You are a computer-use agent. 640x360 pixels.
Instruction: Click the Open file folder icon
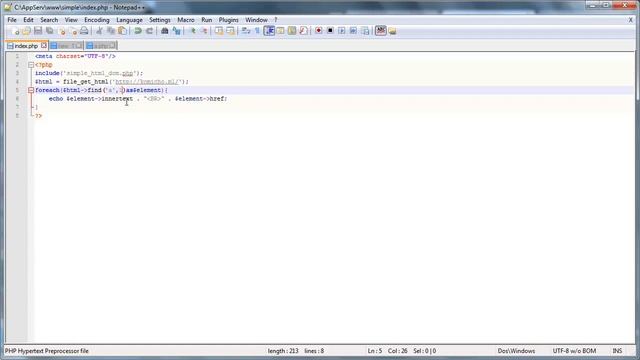pyautogui.click(x=26, y=31)
